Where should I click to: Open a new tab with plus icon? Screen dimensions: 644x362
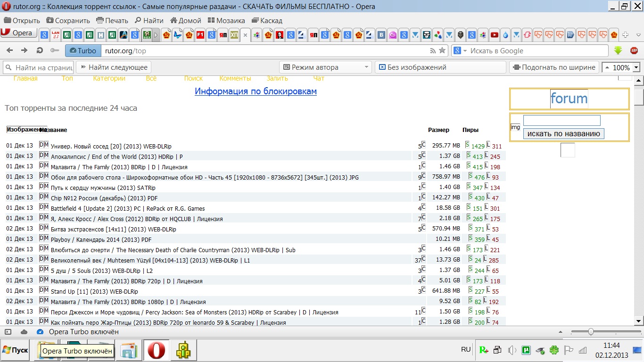(626, 35)
